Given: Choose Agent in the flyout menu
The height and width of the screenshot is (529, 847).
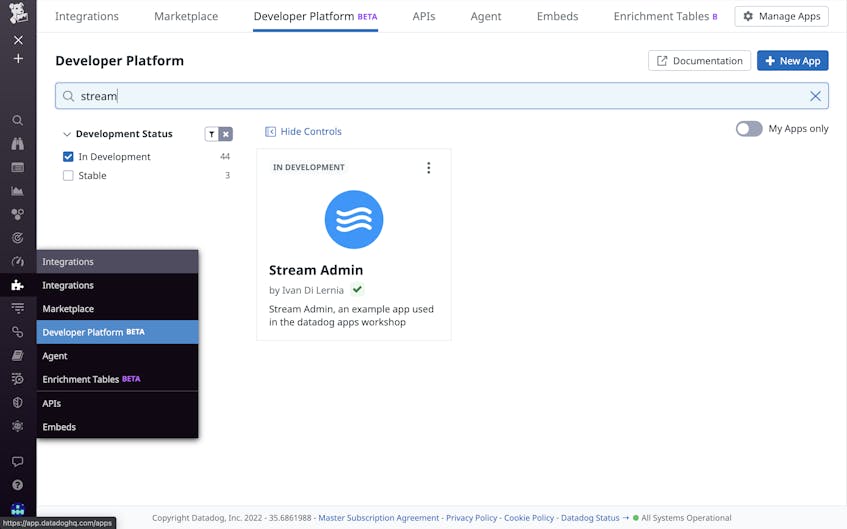Looking at the screenshot, I should tap(117, 356).
